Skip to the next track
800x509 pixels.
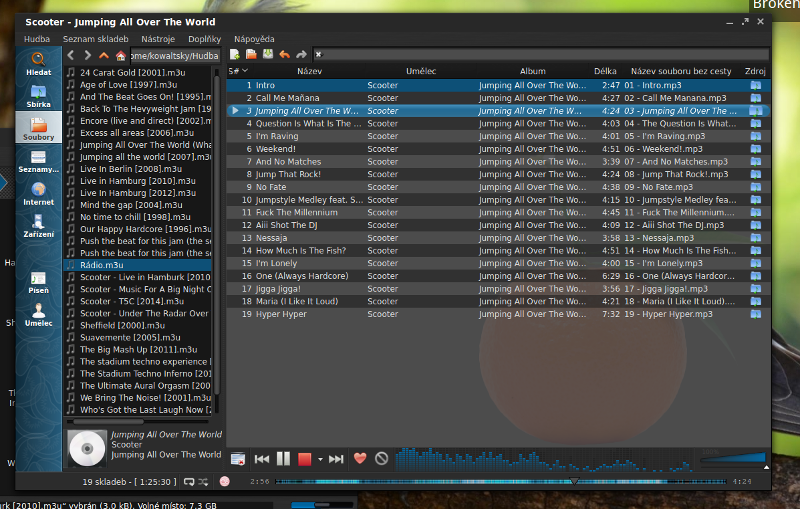pos(336,459)
